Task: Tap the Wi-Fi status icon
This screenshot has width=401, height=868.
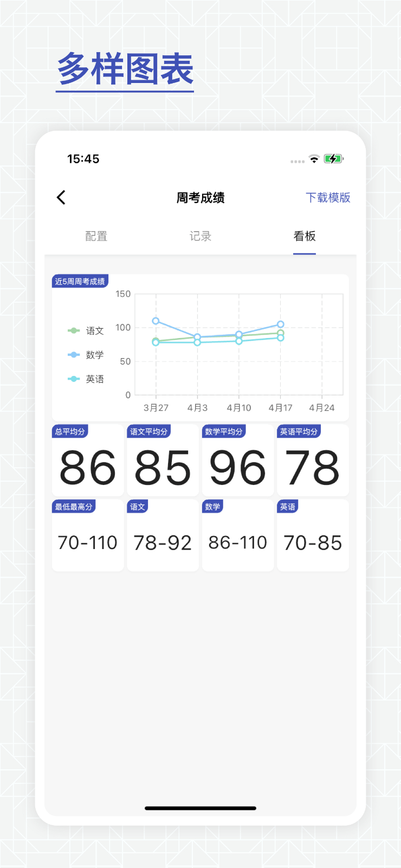Action: click(314, 159)
